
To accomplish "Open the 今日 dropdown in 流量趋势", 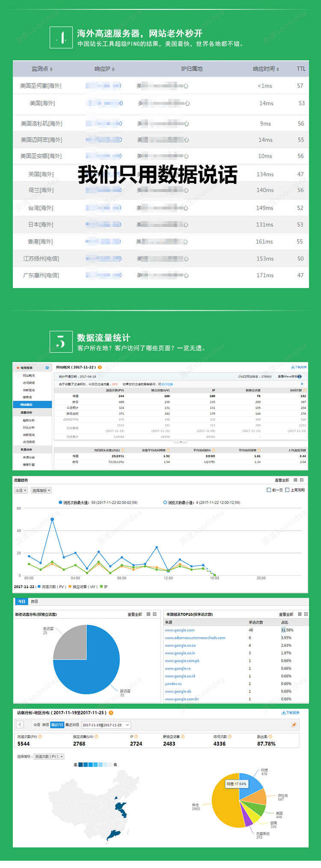I will coord(21,490).
